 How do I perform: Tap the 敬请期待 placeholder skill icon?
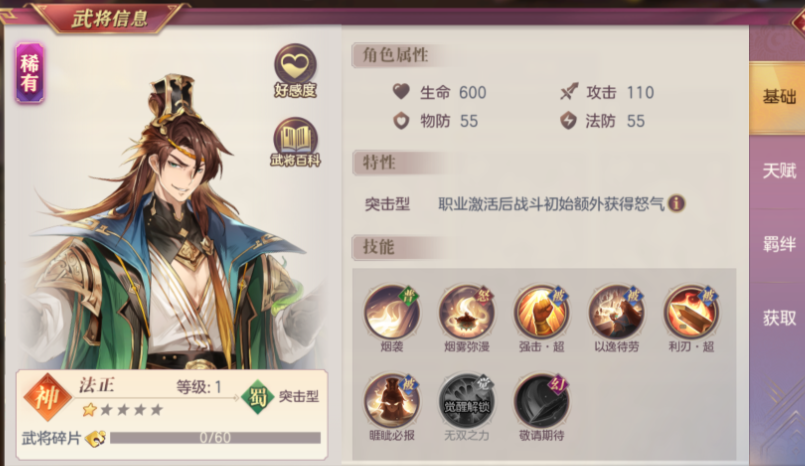[542, 401]
